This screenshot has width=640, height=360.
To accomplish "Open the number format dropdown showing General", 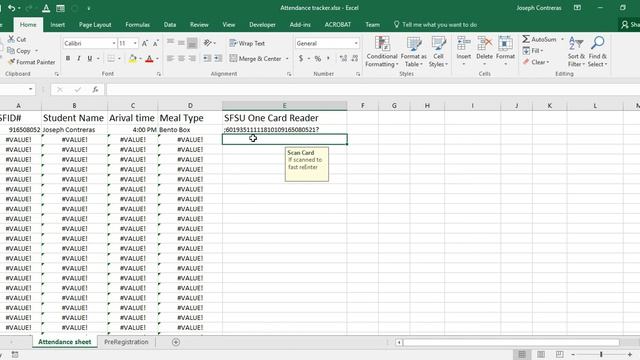I will click(356, 43).
